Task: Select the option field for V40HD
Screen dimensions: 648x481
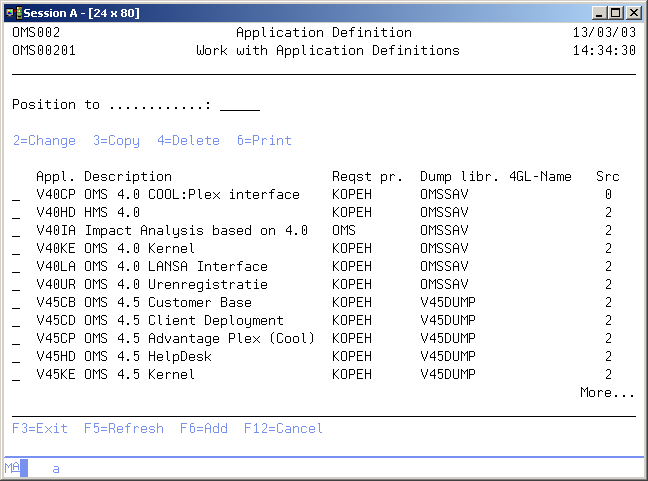Action: tap(16, 213)
